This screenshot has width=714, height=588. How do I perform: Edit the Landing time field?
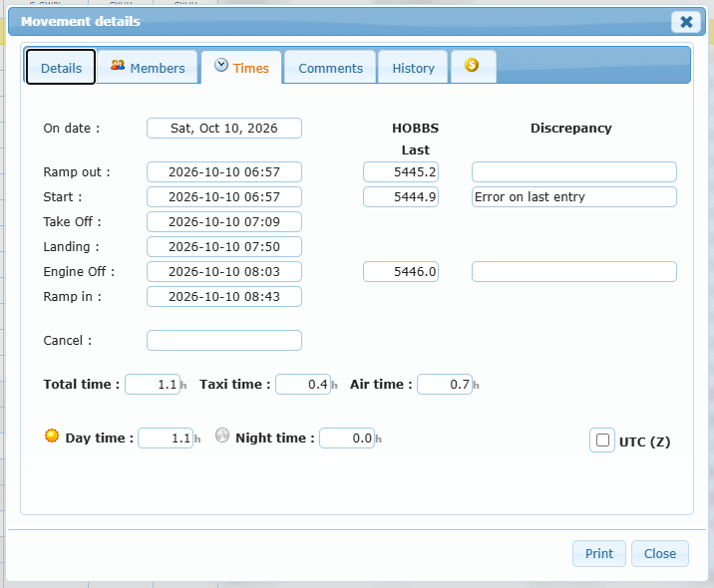pyautogui.click(x=224, y=247)
